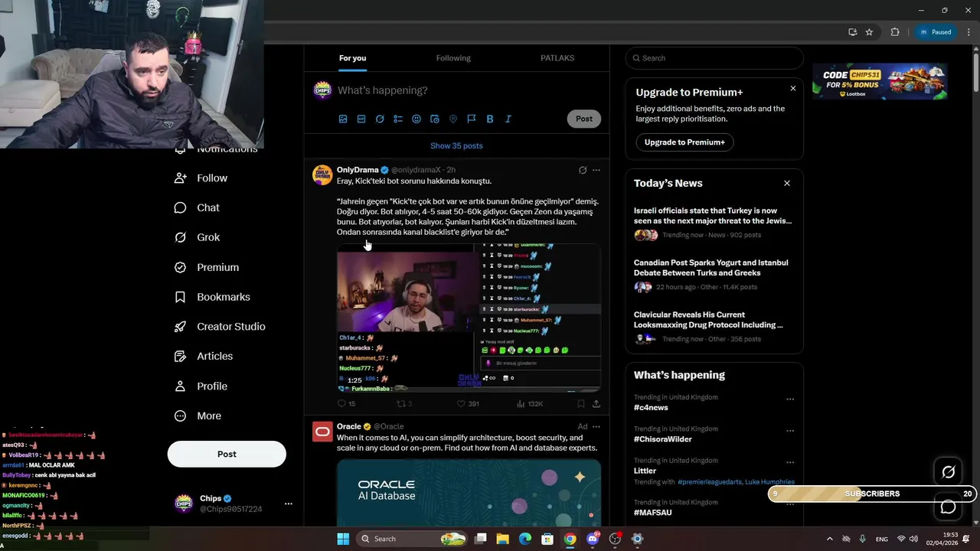Tag a location in the post
This screenshot has width=980, height=551.
click(x=453, y=119)
